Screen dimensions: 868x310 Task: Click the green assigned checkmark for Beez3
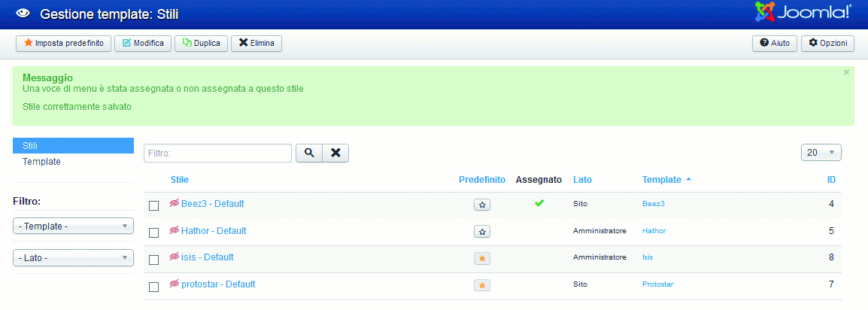[539, 203]
